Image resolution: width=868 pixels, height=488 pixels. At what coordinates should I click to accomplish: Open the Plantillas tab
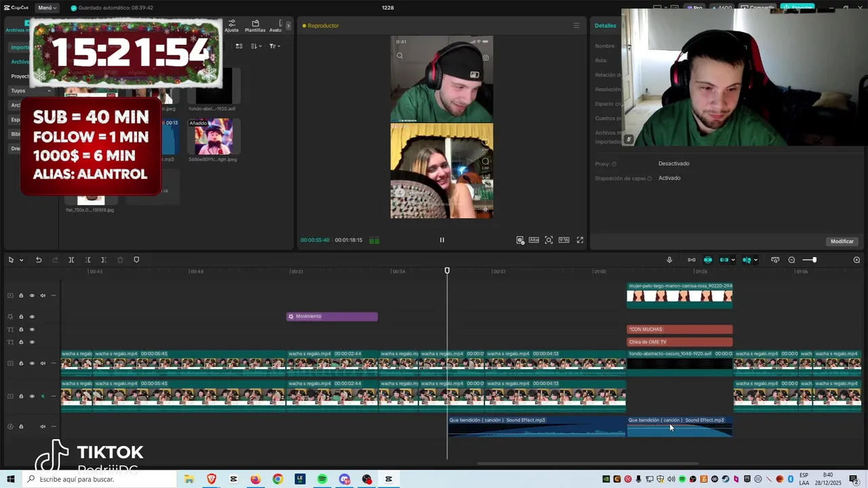[x=255, y=26]
